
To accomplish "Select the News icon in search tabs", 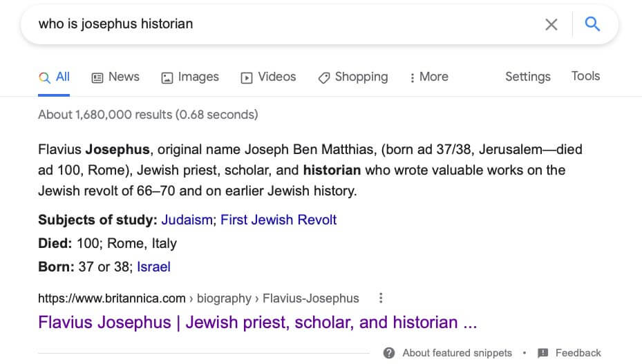I will pyautogui.click(x=97, y=78).
